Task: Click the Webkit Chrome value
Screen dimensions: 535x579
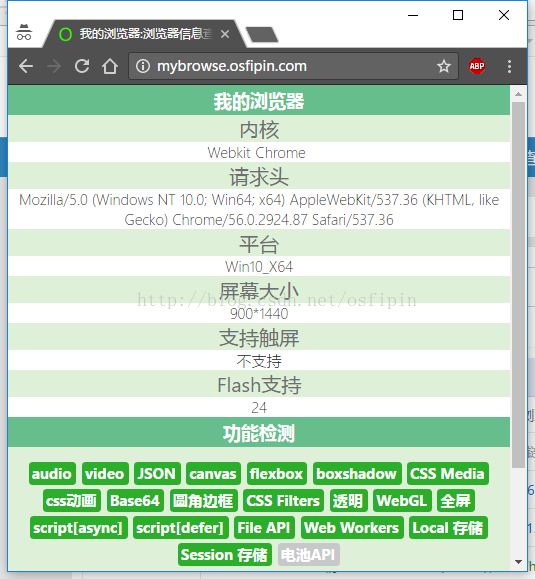Action: (x=257, y=153)
